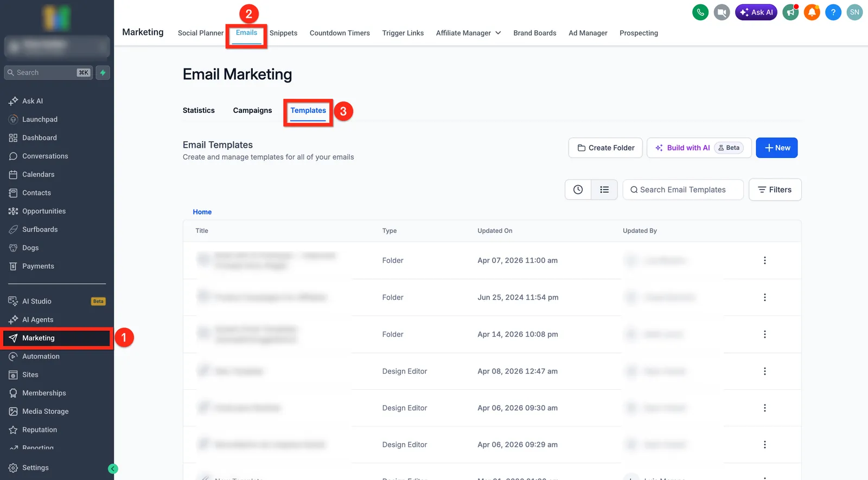The height and width of the screenshot is (480, 868).
Task: Click the blue New button
Action: click(x=777, y=148)
